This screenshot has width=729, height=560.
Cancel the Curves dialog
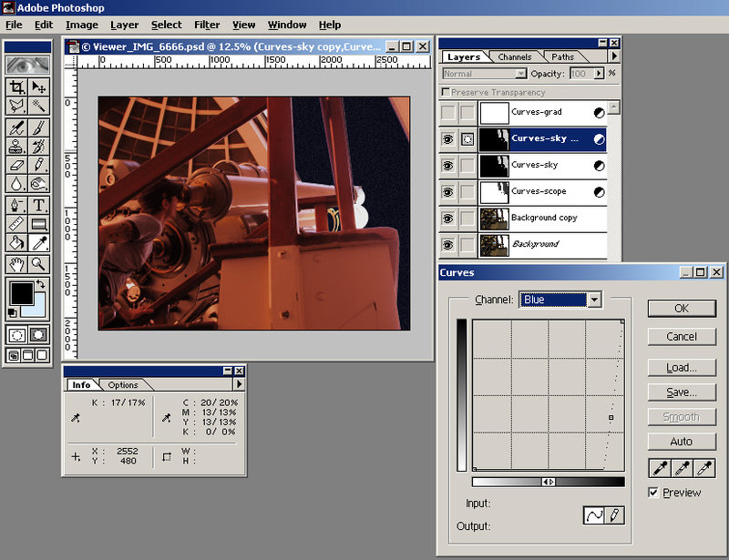pos(682,337)
